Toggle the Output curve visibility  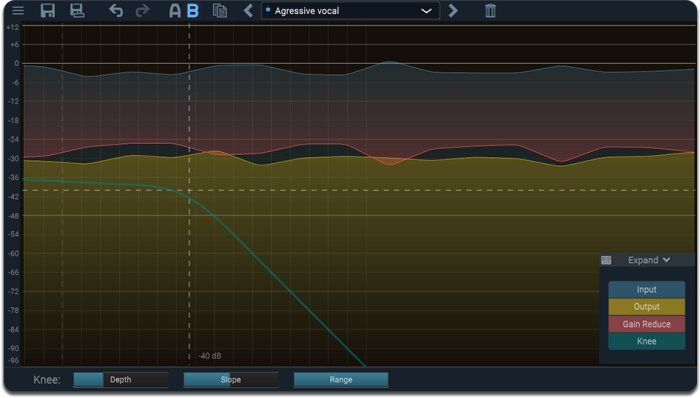point(646,307)
